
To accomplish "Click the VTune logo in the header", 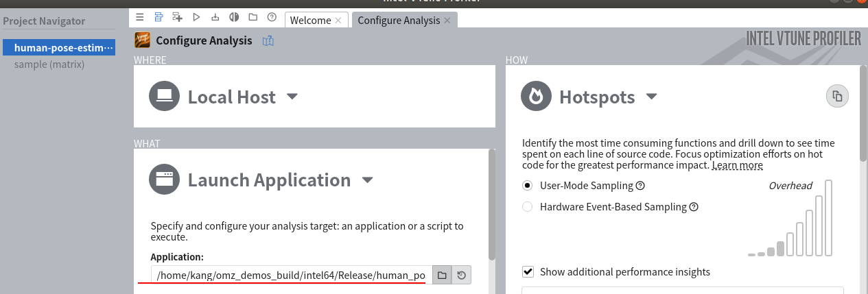I will [143, 40].
